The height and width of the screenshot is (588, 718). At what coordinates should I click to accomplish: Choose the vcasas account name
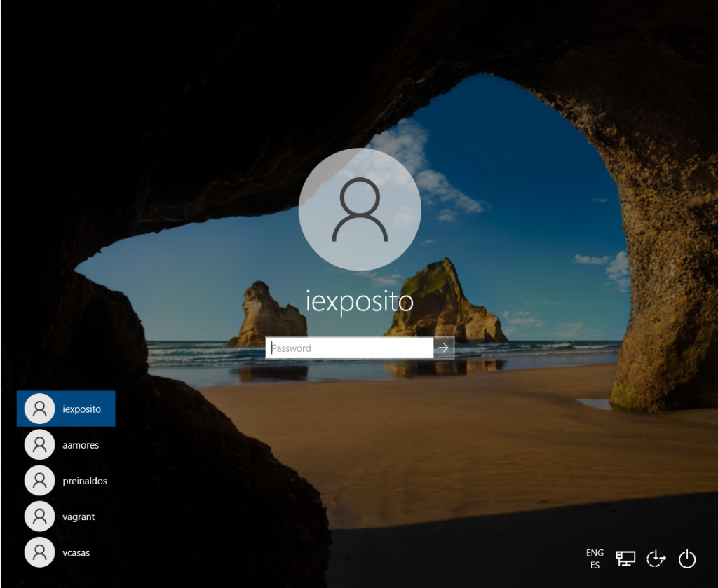pyautogui.click(x=76, y=552)
